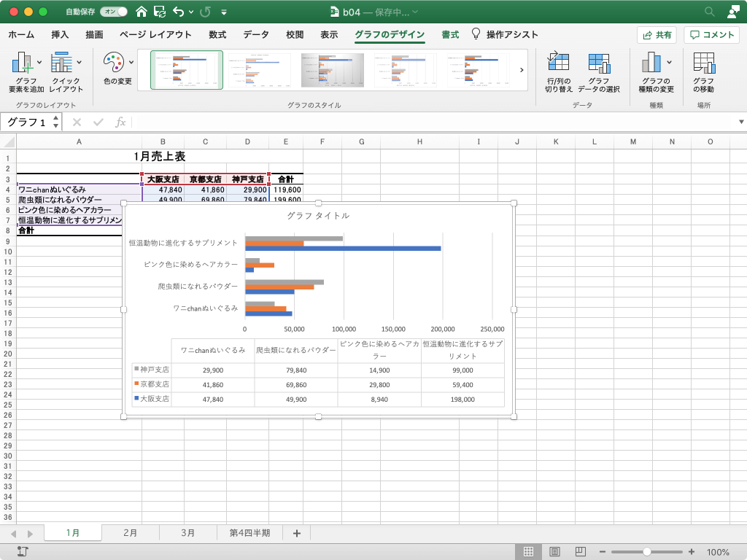
Task: Expand chart styles gallery arrow
Action: tap(522, 70)
